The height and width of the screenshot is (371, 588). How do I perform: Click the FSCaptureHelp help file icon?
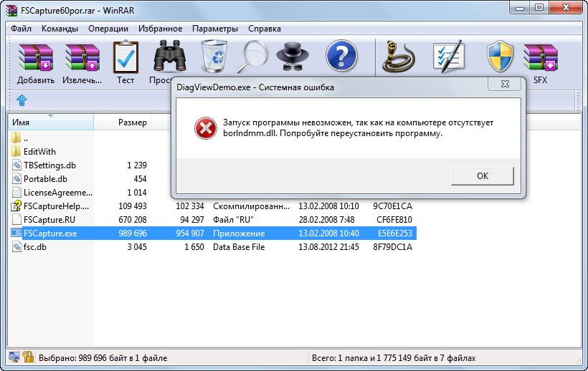point(16,206)
